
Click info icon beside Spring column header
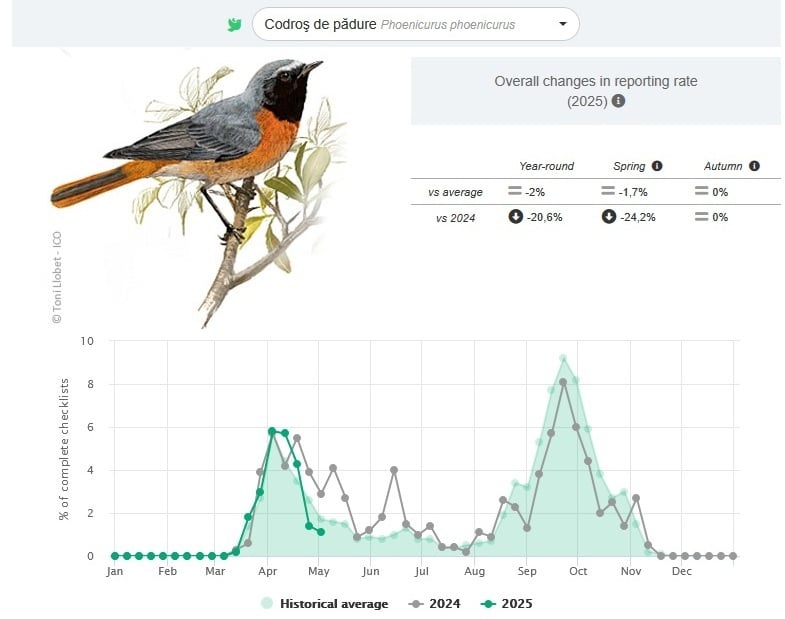tap(657, 166)
